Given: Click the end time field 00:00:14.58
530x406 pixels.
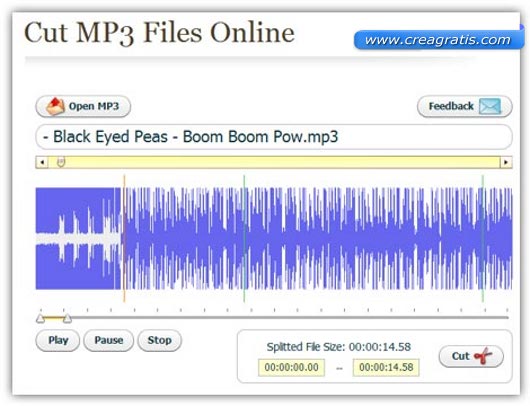Looking at the screenshot, I should pos(386,367).
